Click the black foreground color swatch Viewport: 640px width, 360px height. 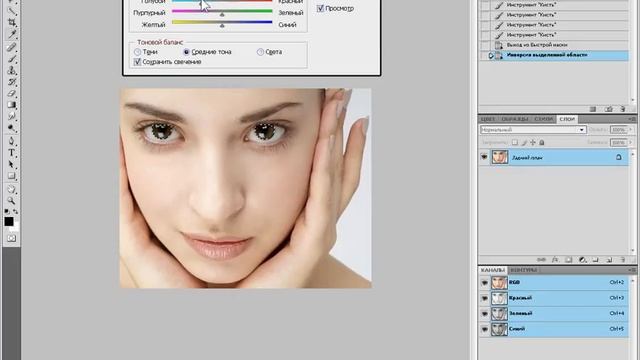(9, 221)
